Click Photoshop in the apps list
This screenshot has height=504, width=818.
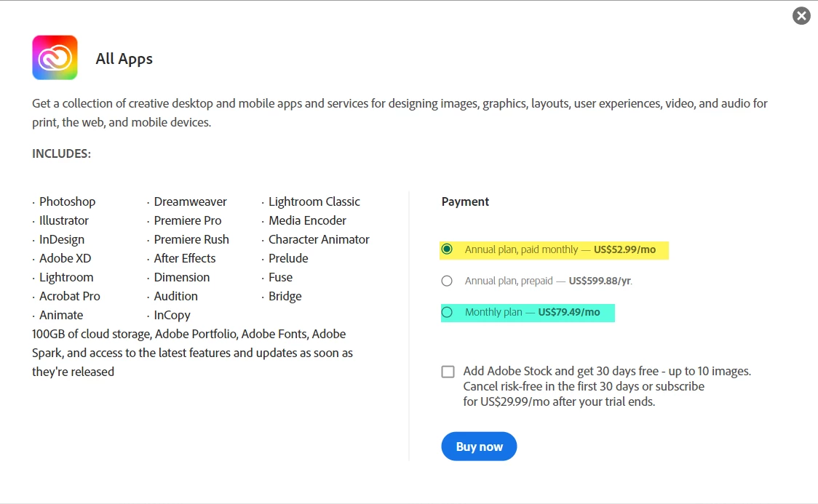[x=67, y=201]
